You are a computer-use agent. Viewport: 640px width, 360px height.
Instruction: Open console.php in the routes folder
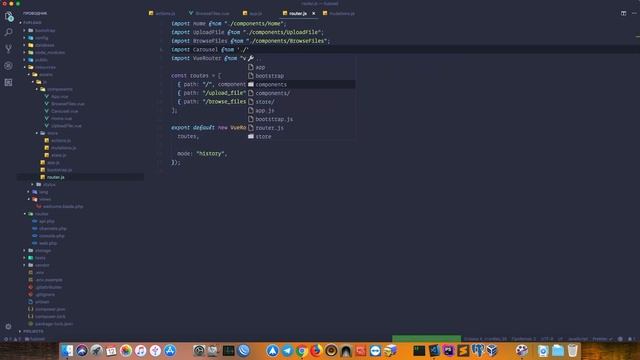[52, 236]
